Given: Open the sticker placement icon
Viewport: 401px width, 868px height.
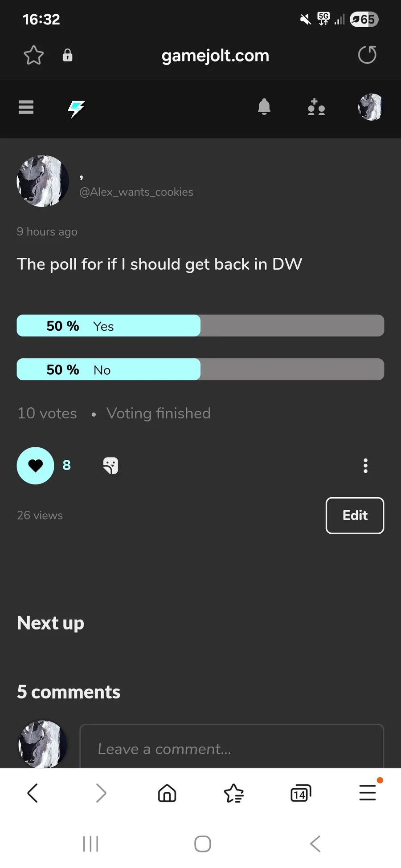Looking at the screenshot, I should [110, 466].
